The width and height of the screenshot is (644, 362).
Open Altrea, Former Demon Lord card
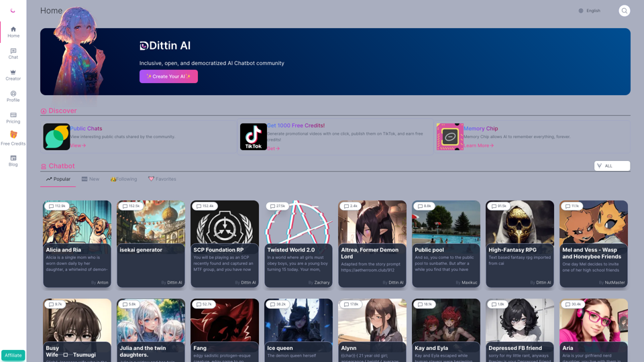coord(372,244)
